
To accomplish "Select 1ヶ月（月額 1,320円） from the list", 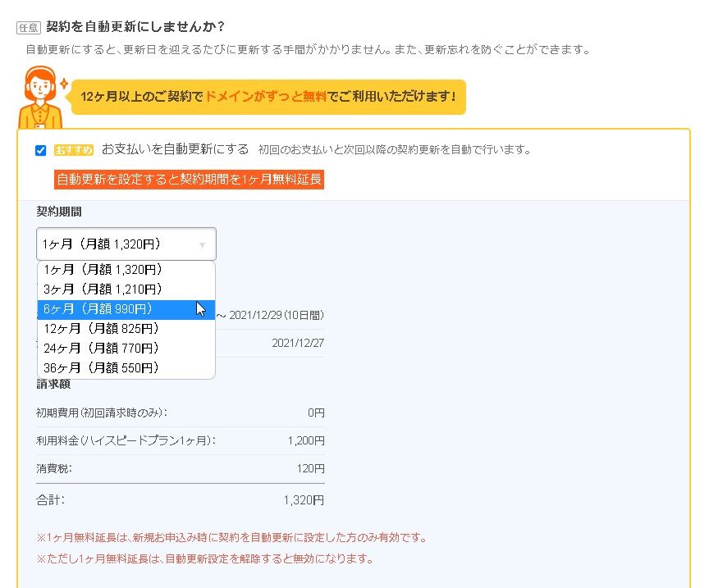I will (103, 270).
